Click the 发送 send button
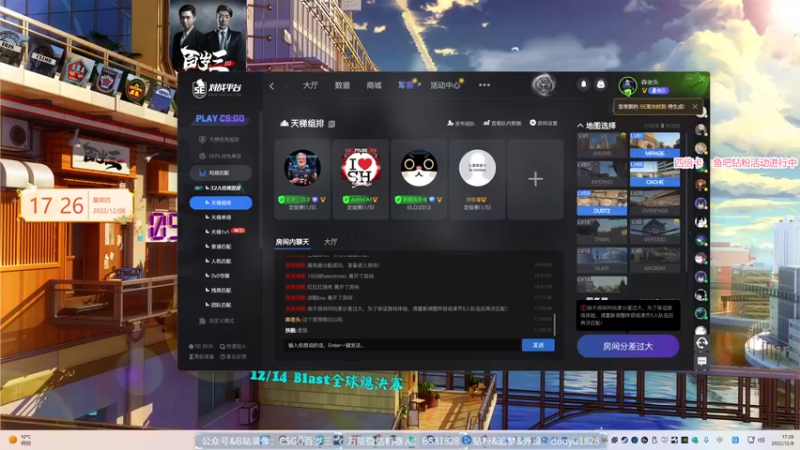 (538, 345)
